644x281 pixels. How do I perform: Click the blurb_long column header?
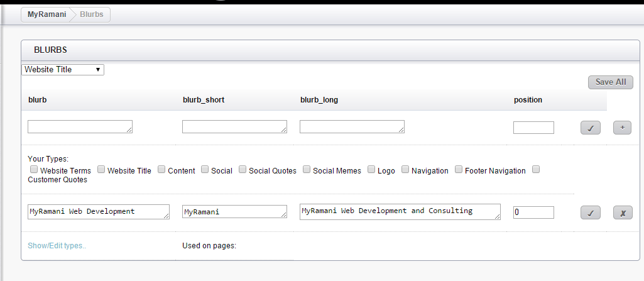pos(319,100)
